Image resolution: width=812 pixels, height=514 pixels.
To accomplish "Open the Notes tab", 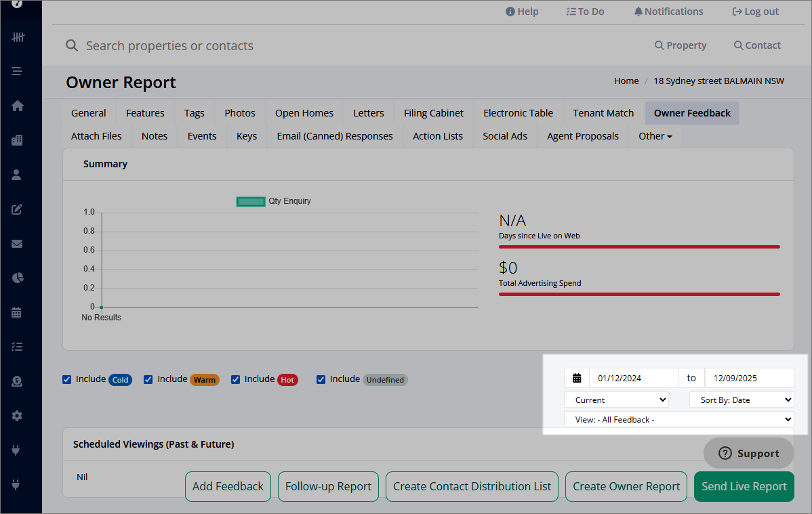I will coord(155,136).
